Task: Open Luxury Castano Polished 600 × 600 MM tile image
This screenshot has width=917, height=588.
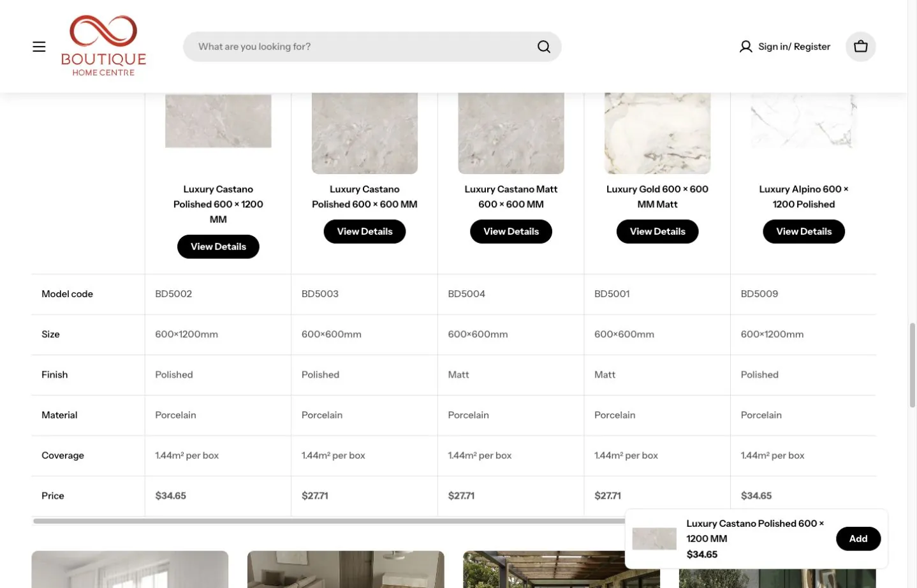Action: pyautogui.click(x=365, y=133)
